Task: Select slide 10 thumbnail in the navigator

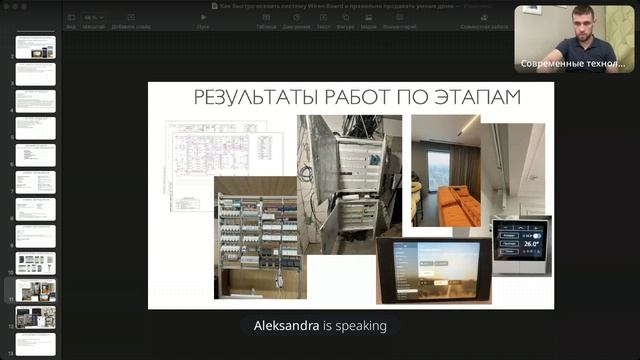Action: pos(36,263)
